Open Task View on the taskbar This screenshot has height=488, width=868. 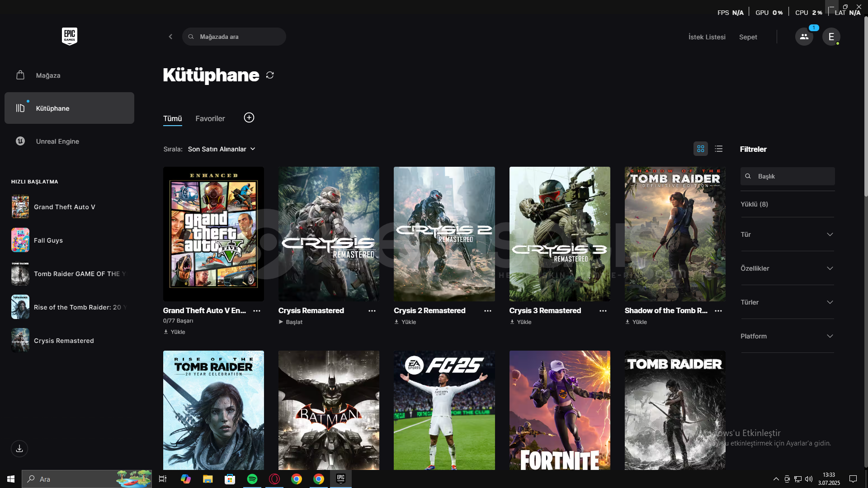pos(163,479)
